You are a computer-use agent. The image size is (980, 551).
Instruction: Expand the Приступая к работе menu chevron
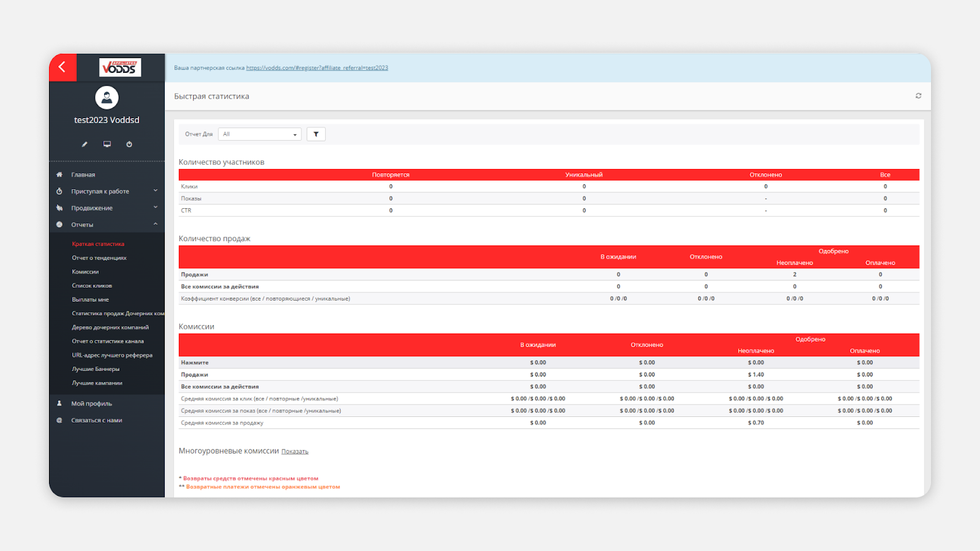pos(156,191)
